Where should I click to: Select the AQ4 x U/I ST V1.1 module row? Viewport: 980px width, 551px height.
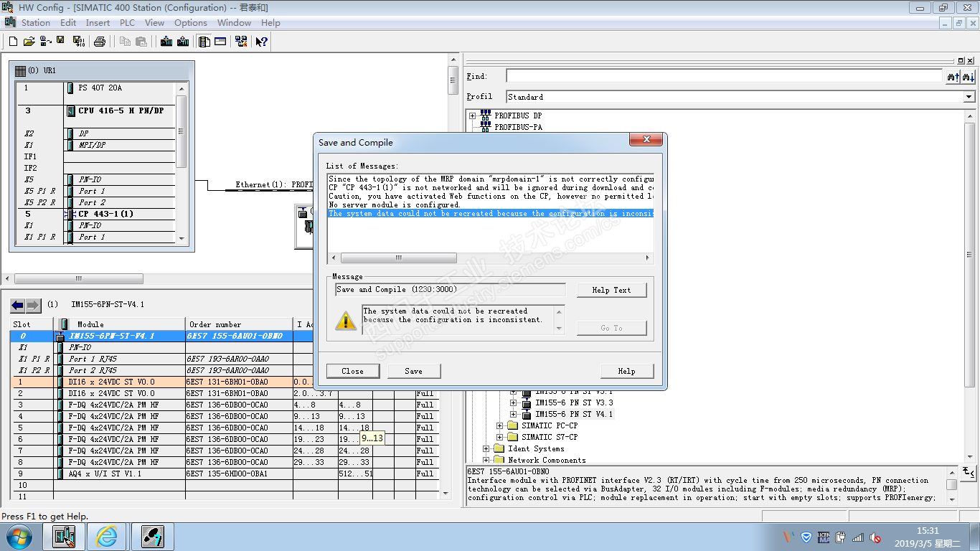(x=224, y=474)
